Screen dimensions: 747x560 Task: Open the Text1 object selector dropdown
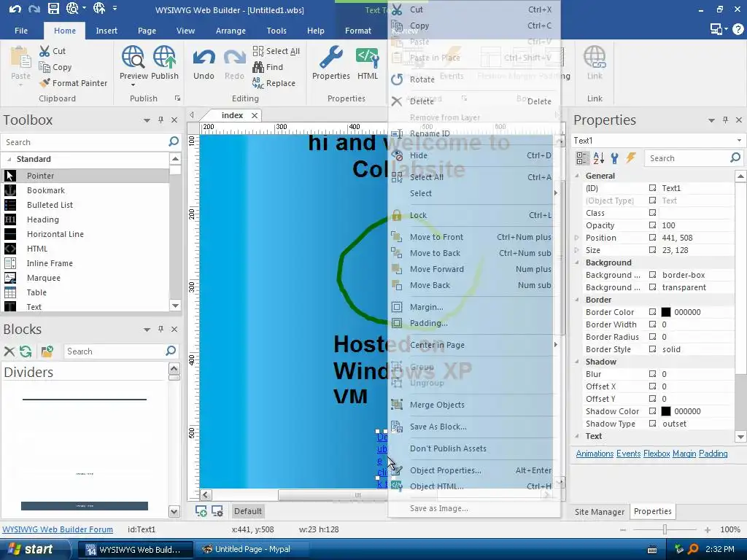[739, 141]
